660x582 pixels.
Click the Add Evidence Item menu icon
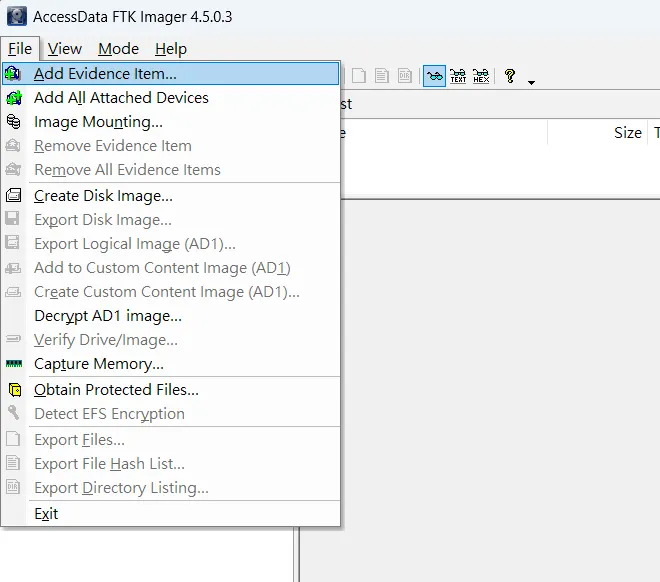point(13,74)
